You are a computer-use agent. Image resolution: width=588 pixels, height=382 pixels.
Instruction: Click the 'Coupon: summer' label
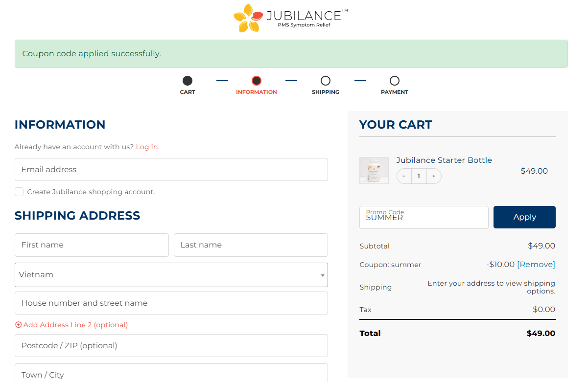(390, 265)
